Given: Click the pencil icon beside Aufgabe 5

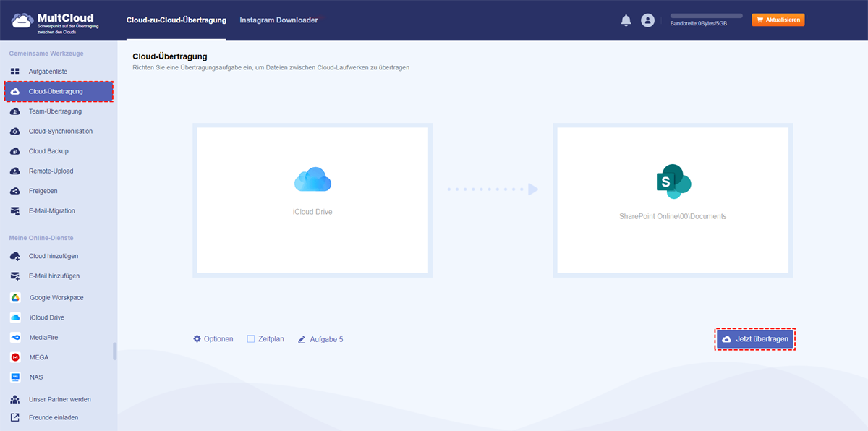Looking at the screenshot, I should [302, 338].
